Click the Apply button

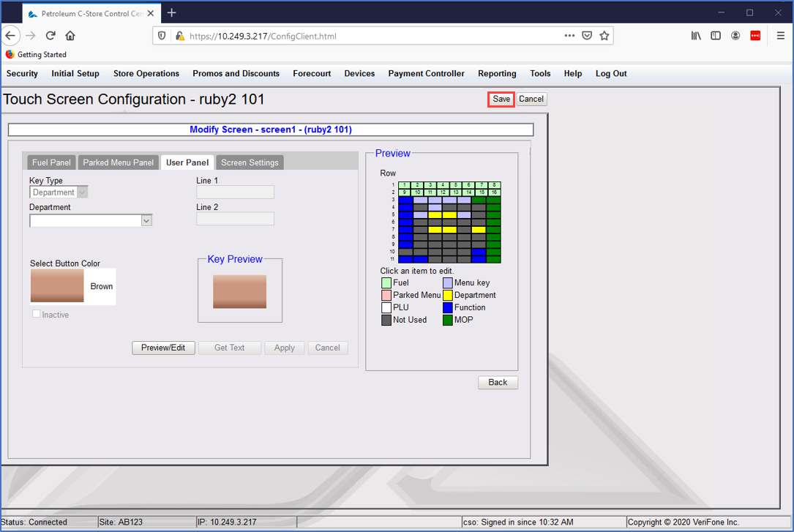pos(285,348)
